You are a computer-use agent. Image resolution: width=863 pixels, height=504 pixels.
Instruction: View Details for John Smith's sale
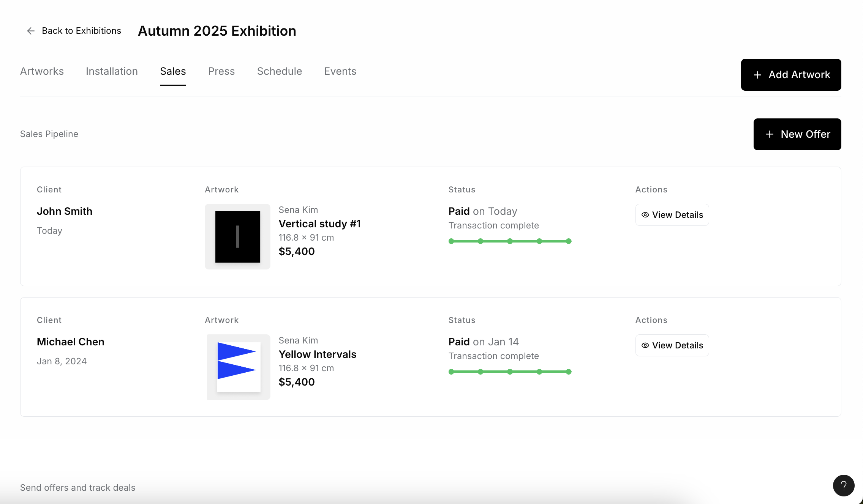coord(672,214)
